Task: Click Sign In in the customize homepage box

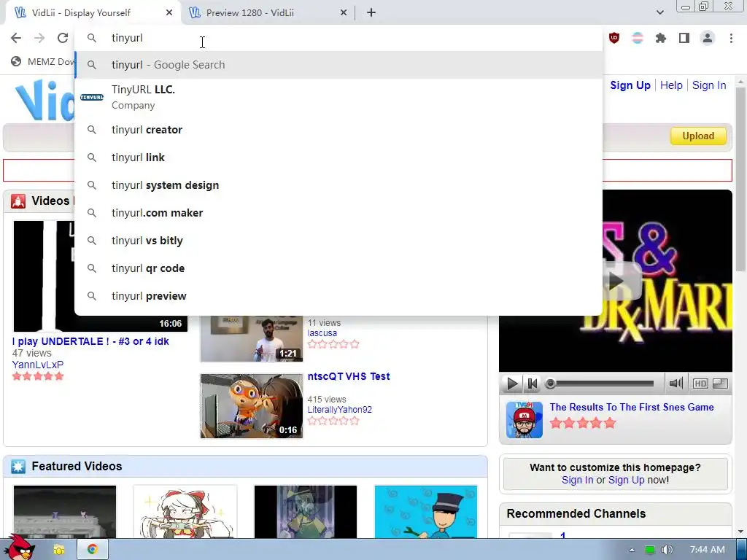Action: (578, 480)
